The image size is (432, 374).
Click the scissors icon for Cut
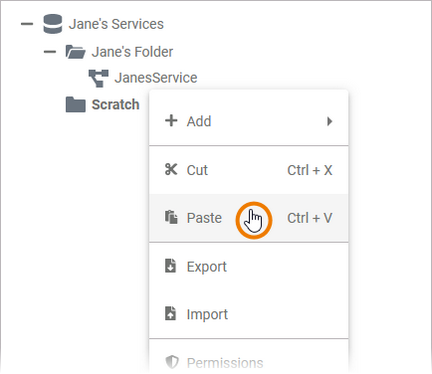[171, 169]
